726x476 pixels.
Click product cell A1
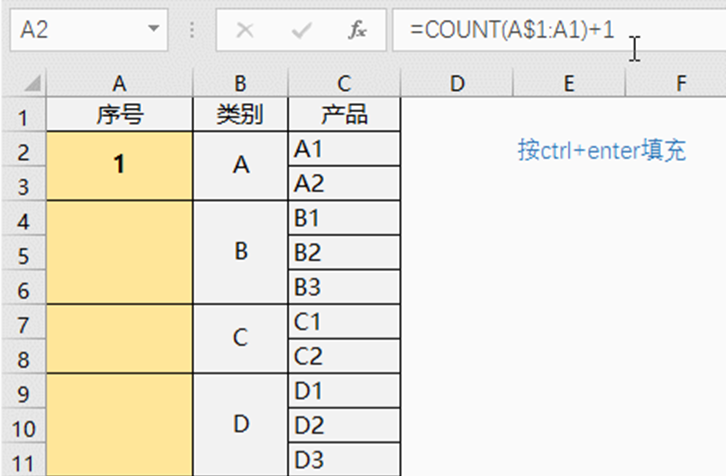point(344,149)
